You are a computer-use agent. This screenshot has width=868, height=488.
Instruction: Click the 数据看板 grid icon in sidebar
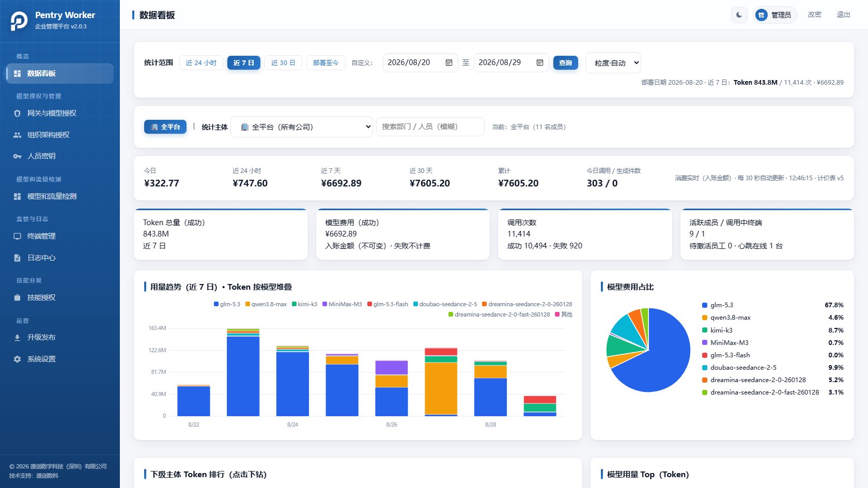[17, 74]
